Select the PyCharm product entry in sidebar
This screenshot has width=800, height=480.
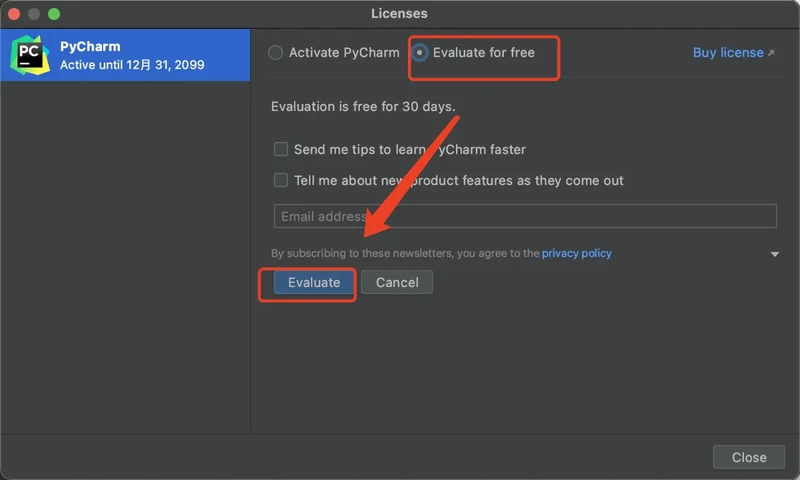coord(125,55)
